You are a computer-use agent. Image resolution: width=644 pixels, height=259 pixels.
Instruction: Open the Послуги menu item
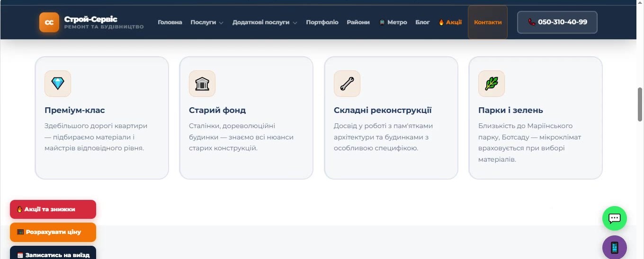point(203,22)
